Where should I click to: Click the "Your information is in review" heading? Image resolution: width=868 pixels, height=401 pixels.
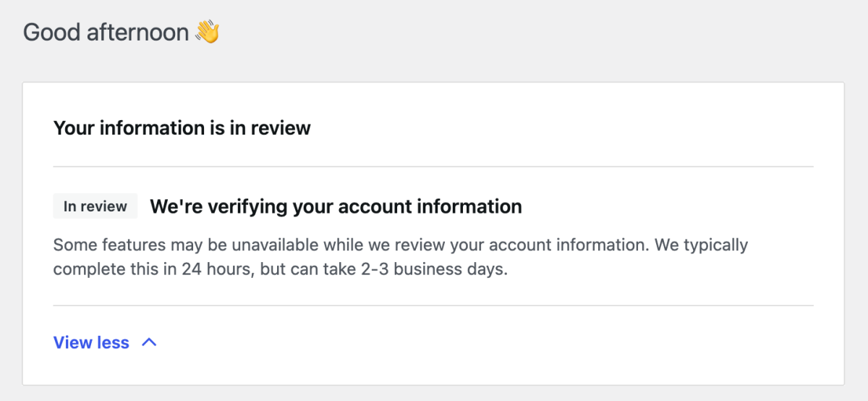coord(182,128)
